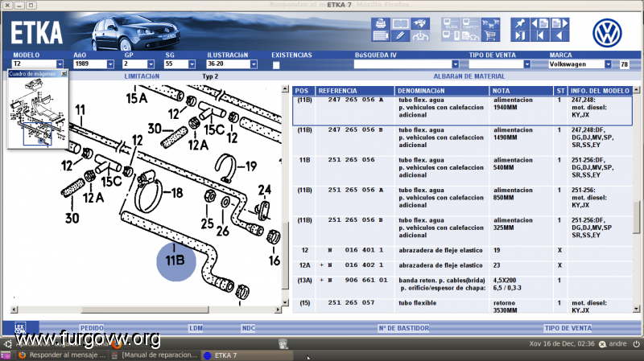Open the Modelo dropdown showing T2
The width and height of the screenshot is (644, 361).
click(60, 64)
